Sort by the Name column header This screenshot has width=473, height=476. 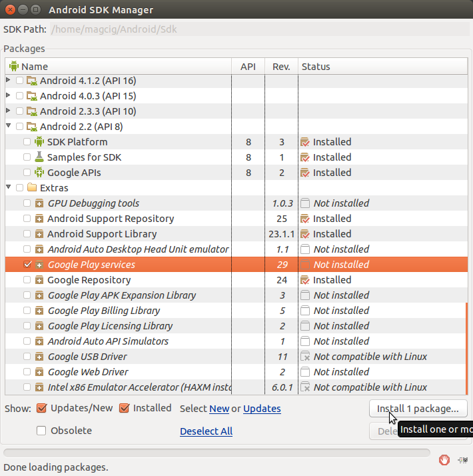click(x=119, y=66)
